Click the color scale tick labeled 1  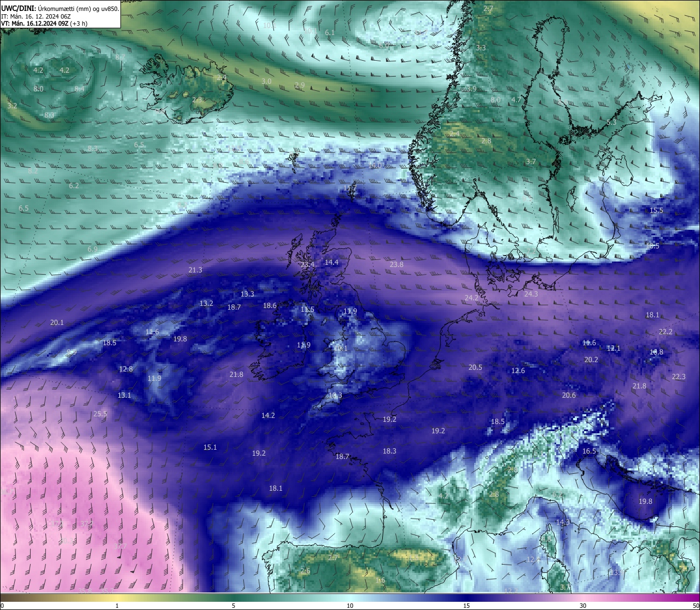117,606
